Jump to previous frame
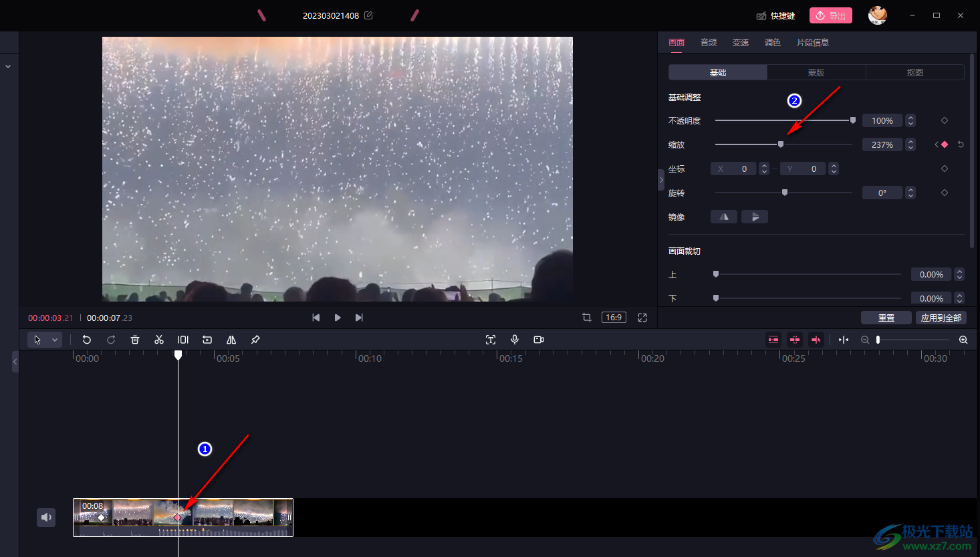Image resolution: width=980 pixels, height=557 pixels. pos(316,318)
